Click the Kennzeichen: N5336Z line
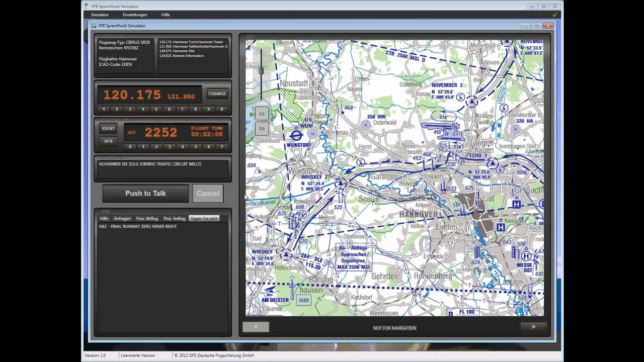 [119, 48]
